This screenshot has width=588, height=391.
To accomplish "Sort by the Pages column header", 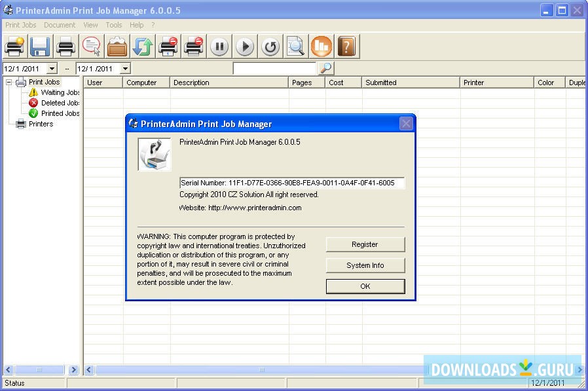I will coord(306,83).
